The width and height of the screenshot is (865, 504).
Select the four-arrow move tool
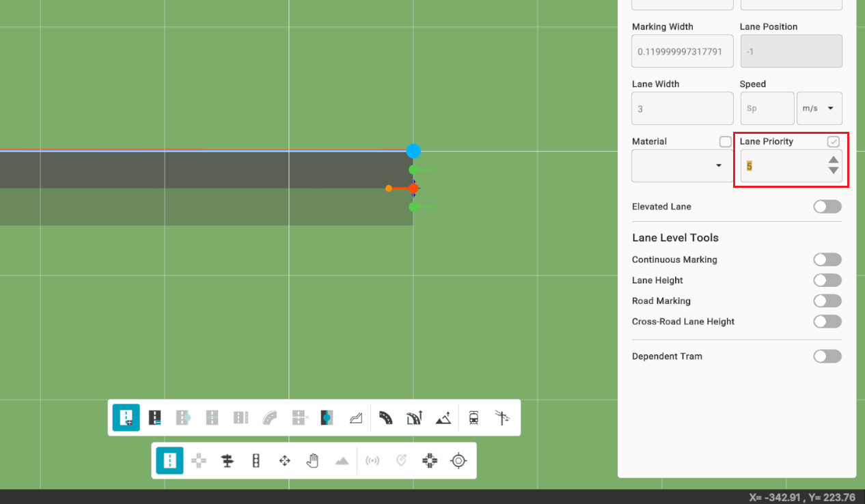[285, 461]
